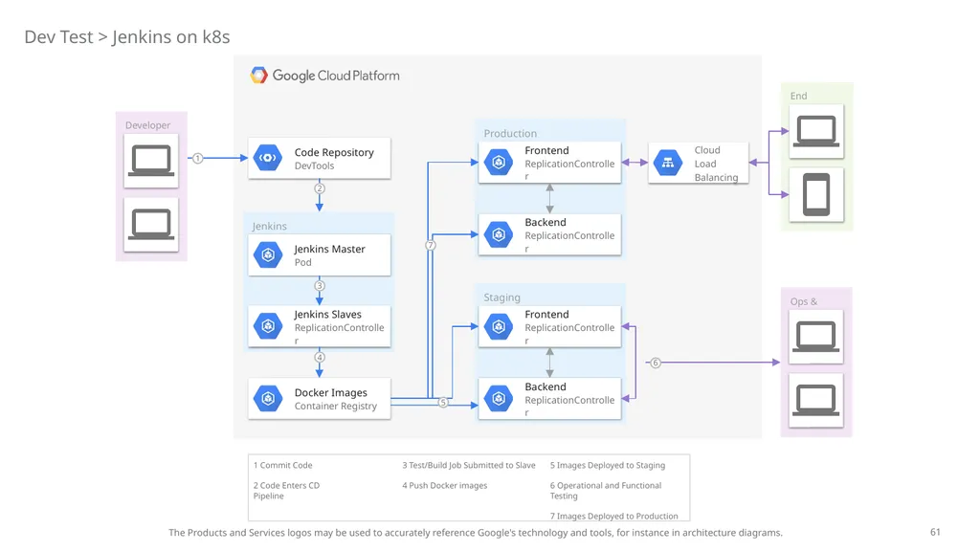Click the 'Dev Test > Jenkins on k8s' title
The width and height of the screenshot is (980, 551).
127,37
